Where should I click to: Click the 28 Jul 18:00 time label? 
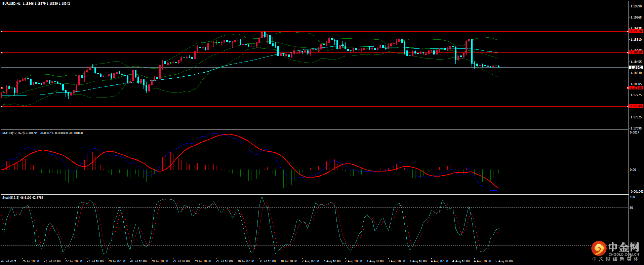[160, 261]
